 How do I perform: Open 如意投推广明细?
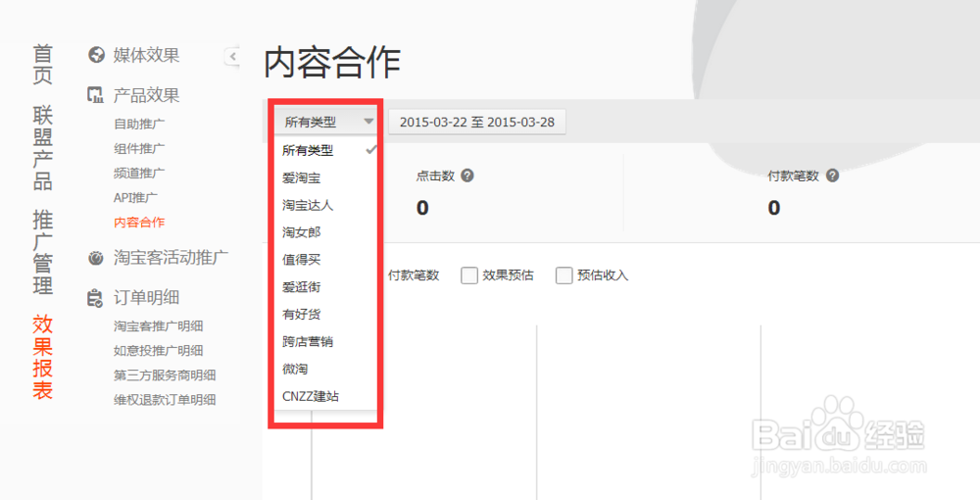coord(158,350)
